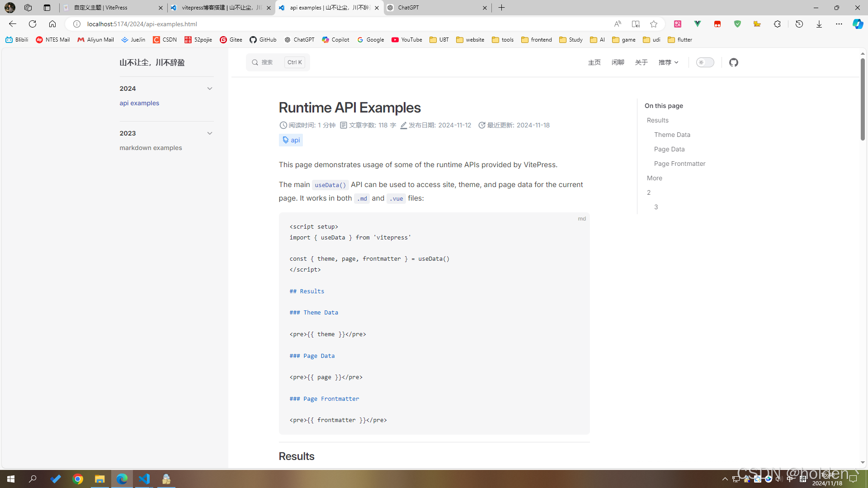Click the 搜索 search box
Image resolution: width=868 pixels, height=488 pixels.
pos(278,62)
